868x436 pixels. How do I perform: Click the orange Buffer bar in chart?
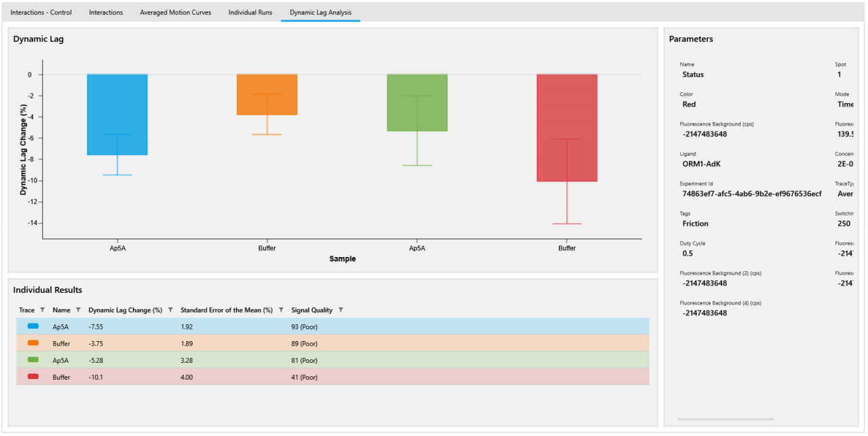tap(267, 85)
